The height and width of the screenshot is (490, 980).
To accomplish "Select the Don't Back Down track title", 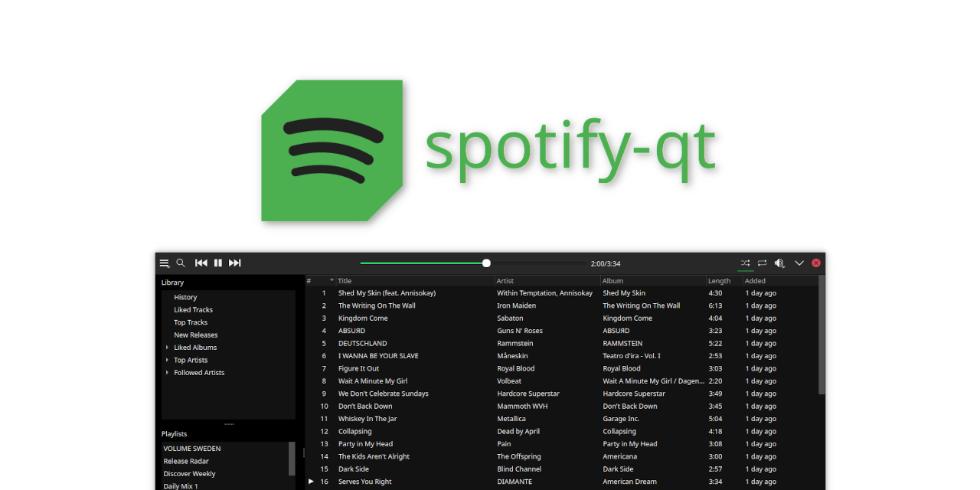I will click(x=365, y=407).
